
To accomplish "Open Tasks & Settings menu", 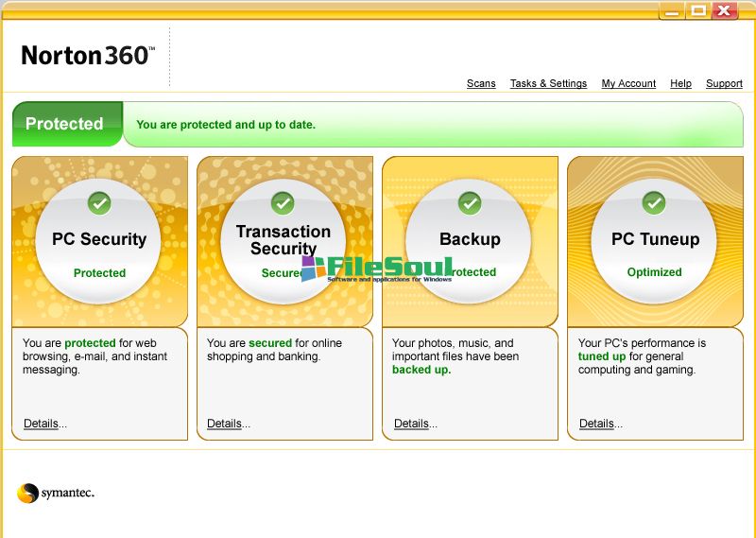I will (548, 84).
